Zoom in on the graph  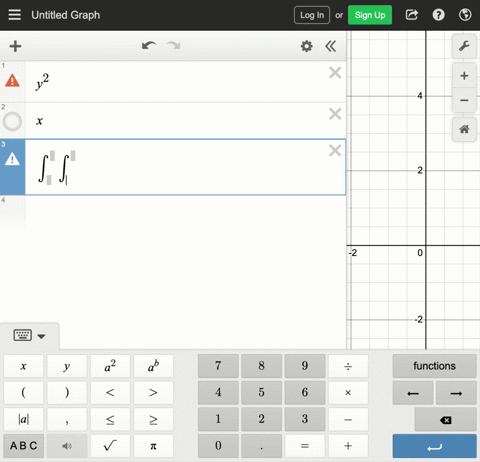coord(464,76)
